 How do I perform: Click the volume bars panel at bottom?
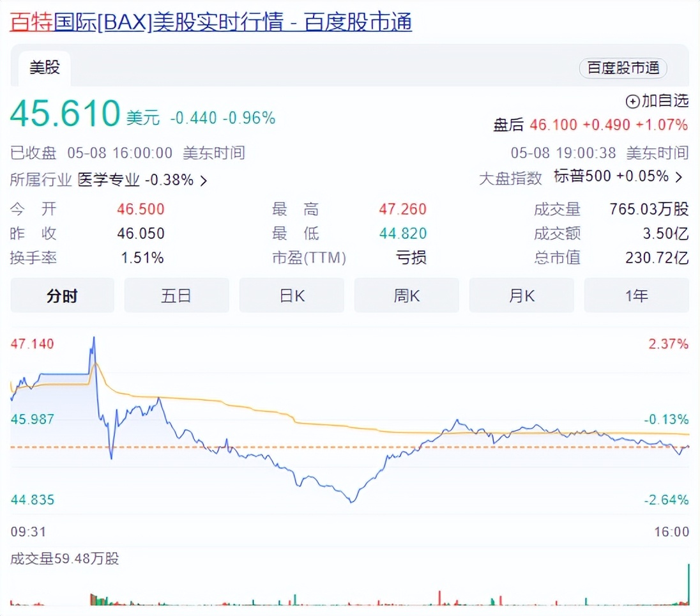pos(351,594)
